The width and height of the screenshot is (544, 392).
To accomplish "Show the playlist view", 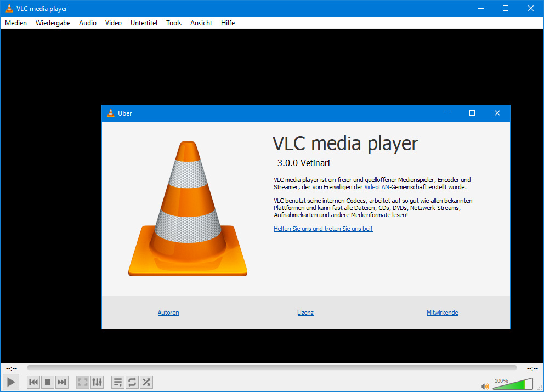I will [x=118, y=382].
